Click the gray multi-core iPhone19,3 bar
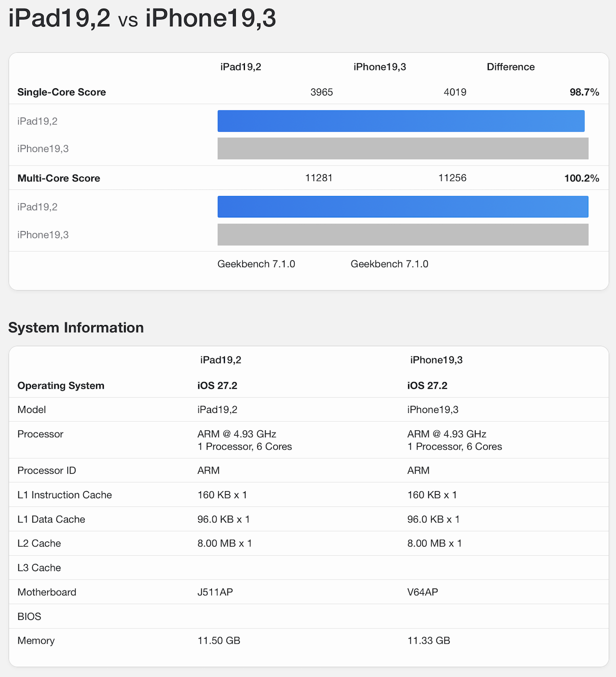The image size is (616, 677). pos(403,234)
